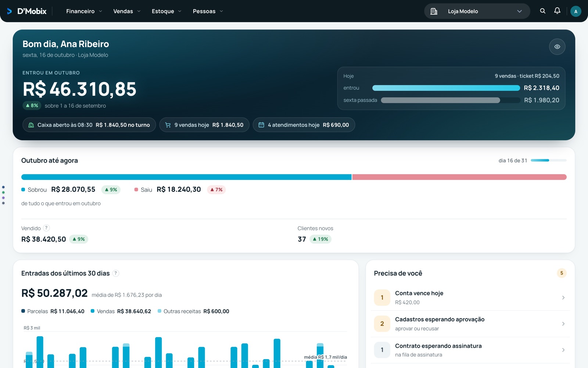This screenshot has height=368, width=588.
Task: Open user avatar A menu
Action: coord(576,11)
